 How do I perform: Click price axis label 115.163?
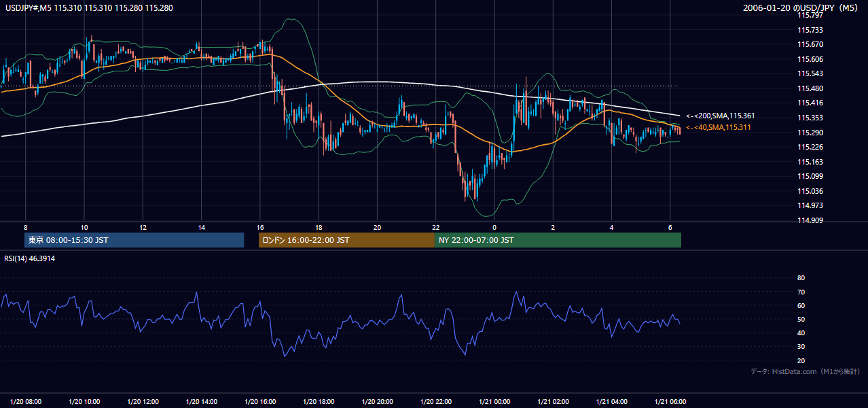(809, 162)
